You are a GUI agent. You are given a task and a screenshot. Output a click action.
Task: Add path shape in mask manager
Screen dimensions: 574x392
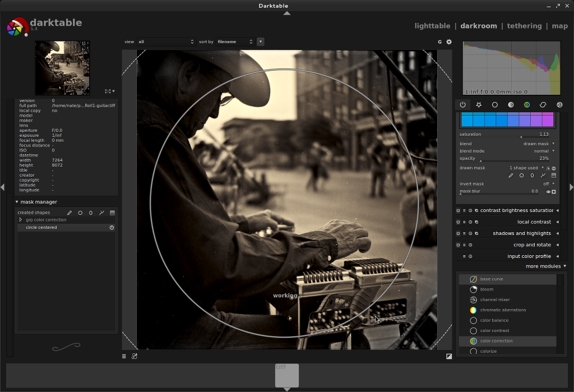[x=101, y=213]
